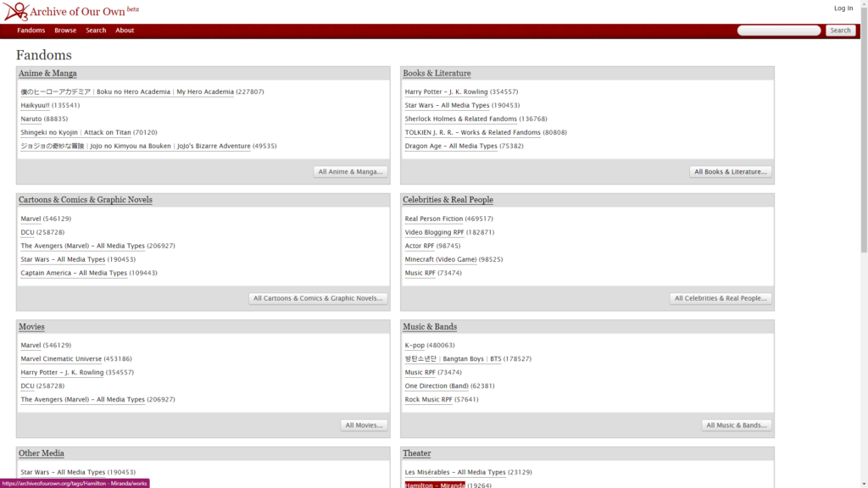Select The Avengers under the Movies section
Screen dimensions: 868x488
82,400
